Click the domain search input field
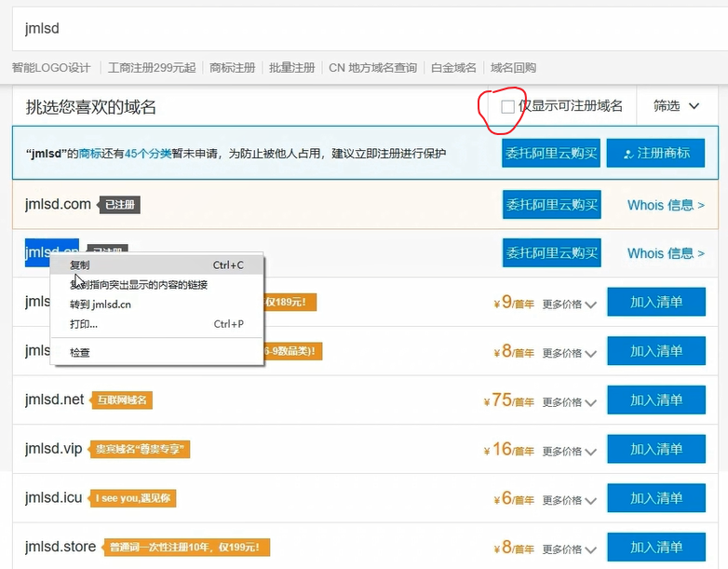The image size is (728, 569). point(363,29)
